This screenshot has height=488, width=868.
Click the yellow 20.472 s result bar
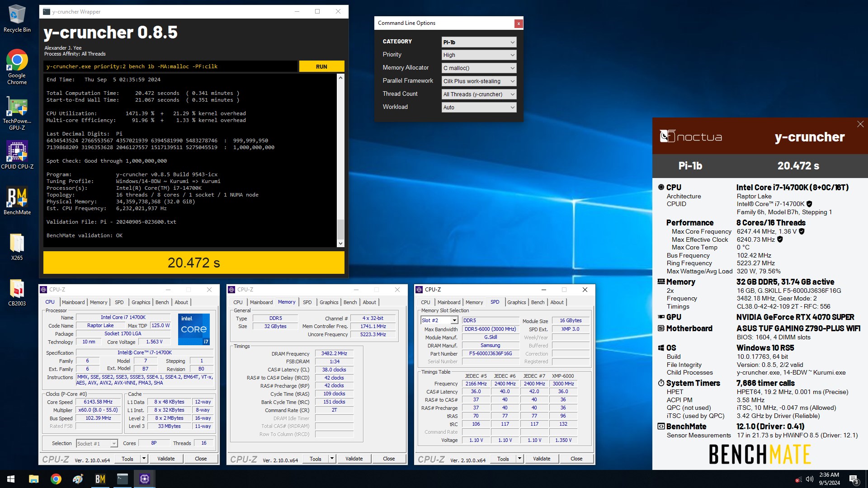pyautogui.click(x=194, y=263)
